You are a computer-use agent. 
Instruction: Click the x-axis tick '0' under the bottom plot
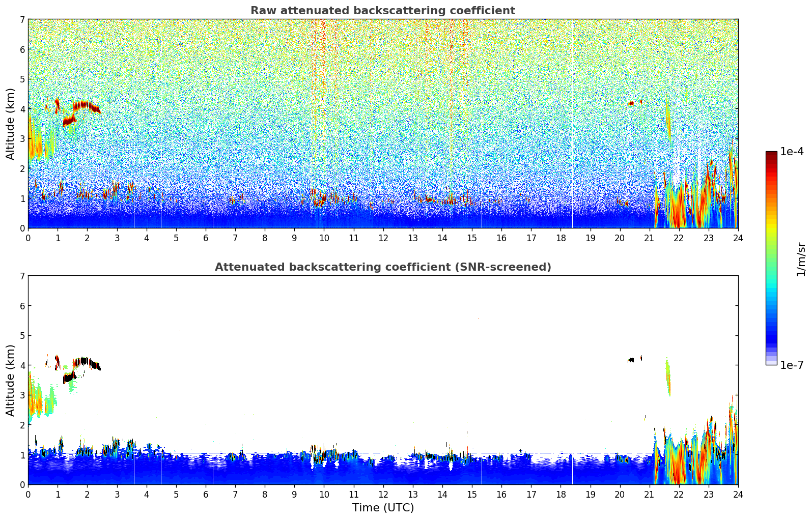tap(28, 494)
